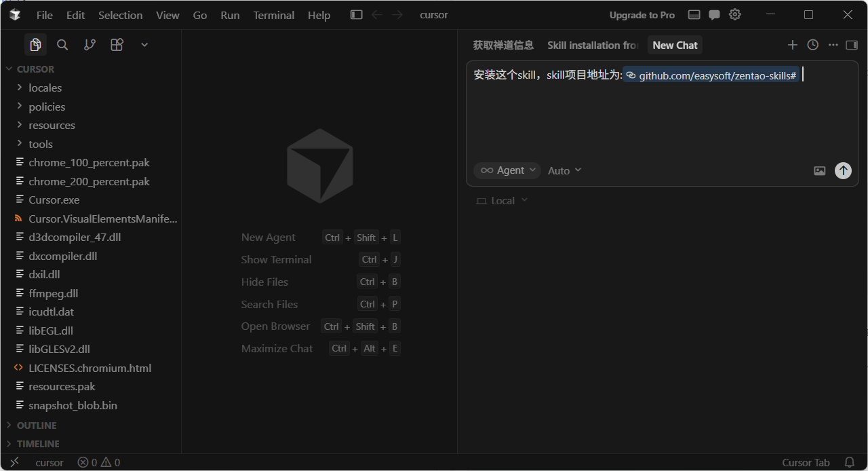Click Show Terminal shortcut entry
This screenshot has height=471, width=868.
pyautogui.click(x=321, y=260)
